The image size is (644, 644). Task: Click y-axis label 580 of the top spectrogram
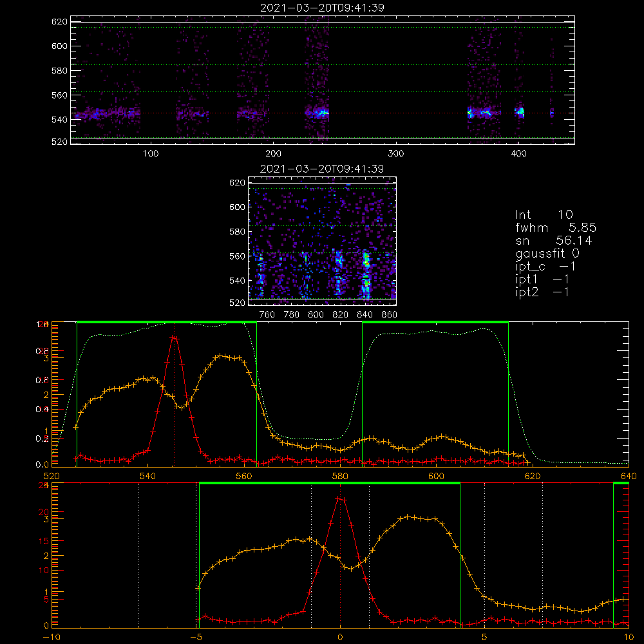click(59, 71)
